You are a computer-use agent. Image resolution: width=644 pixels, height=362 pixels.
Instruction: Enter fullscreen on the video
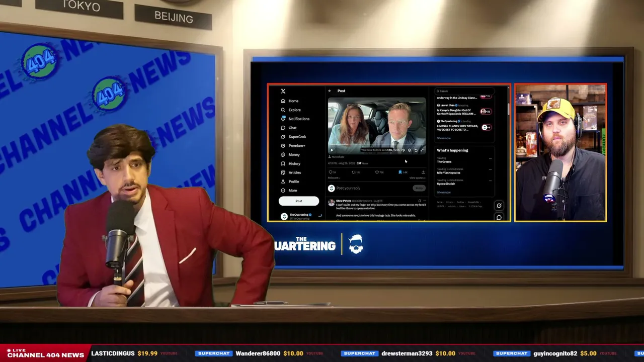coord(422,150)
